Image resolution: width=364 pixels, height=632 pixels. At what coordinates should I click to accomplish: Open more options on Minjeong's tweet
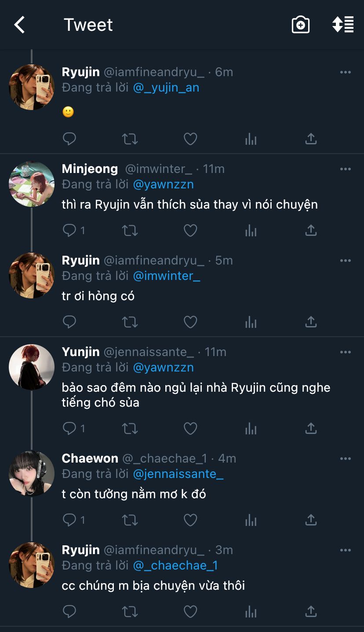tap(346, 169)
